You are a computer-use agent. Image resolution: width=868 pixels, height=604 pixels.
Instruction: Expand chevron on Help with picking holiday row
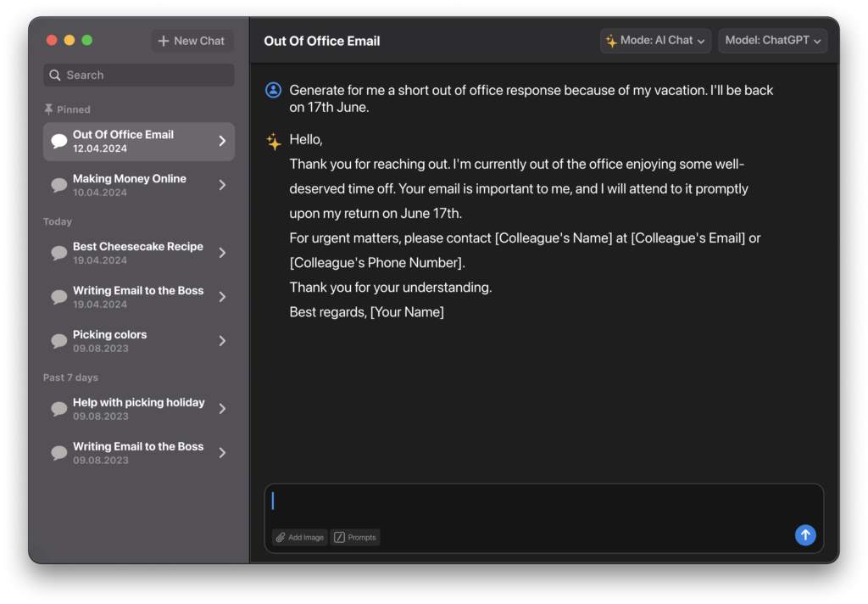[222, 409]
